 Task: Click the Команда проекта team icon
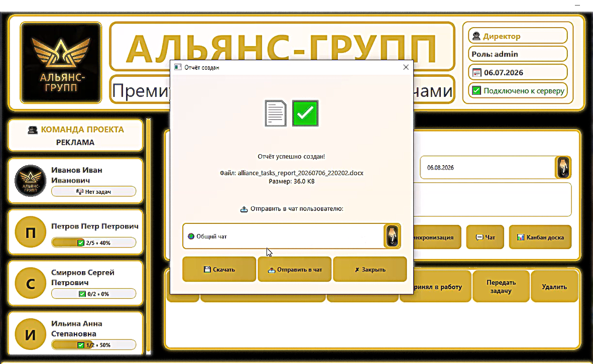[x=33, y=130]
